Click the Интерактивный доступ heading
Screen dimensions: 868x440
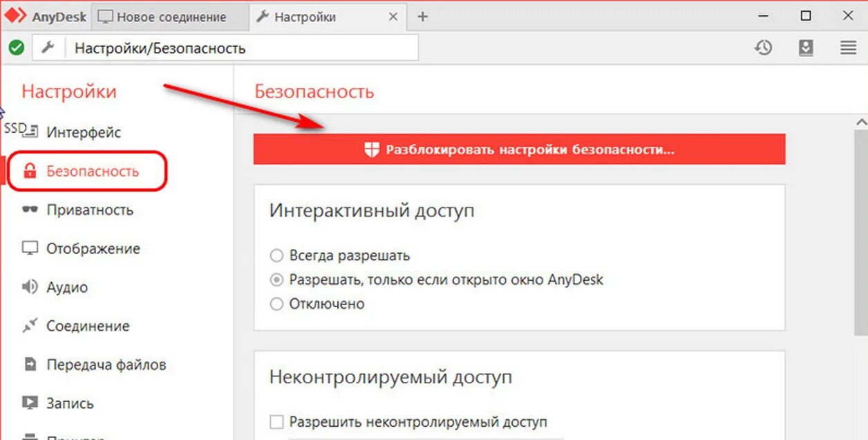pyautogui.click(x=372, y=211)
